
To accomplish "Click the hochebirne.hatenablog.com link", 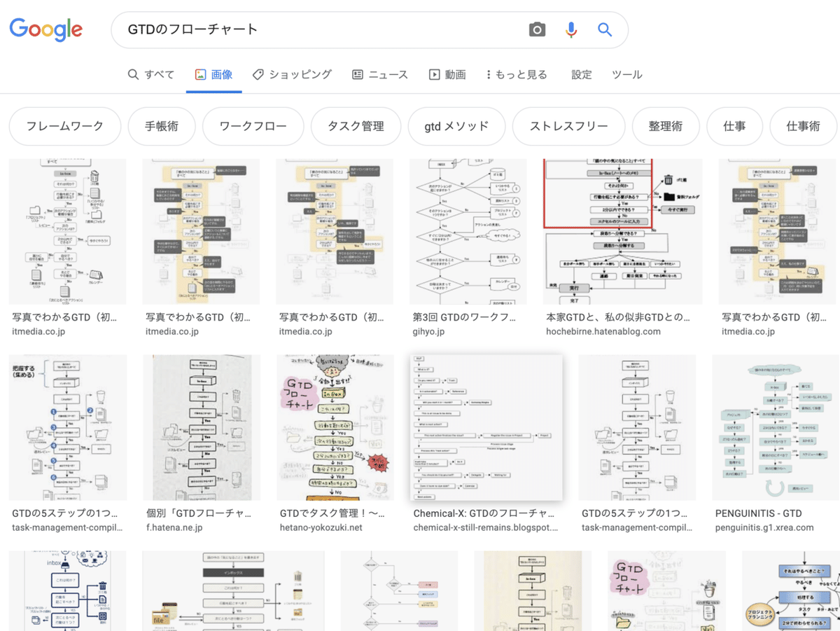I will [605, 331].
